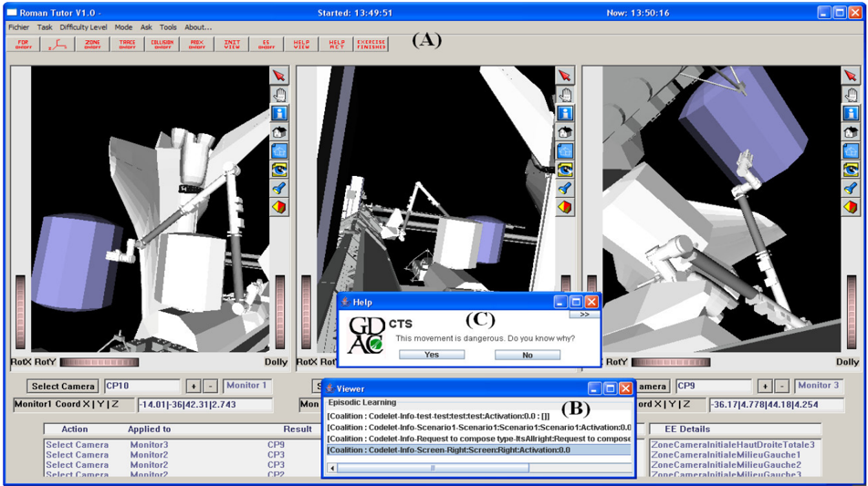Click the home view icon in Monitor 1
868x486 pixels.
click(x=279, y=132)
